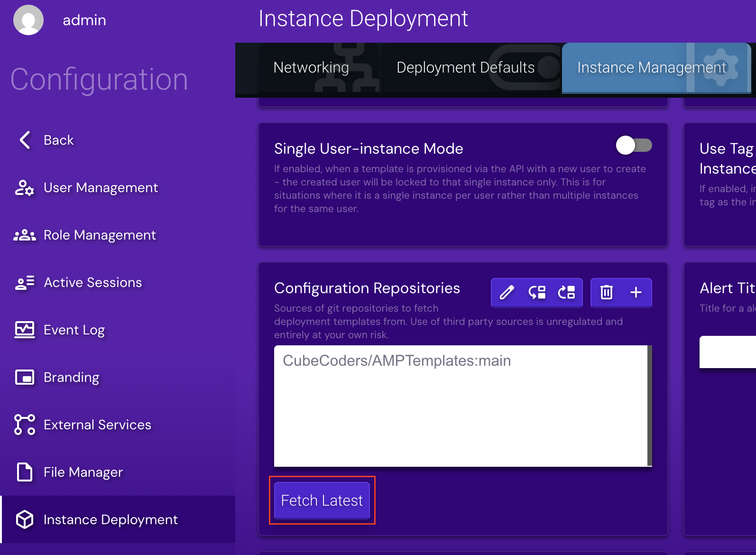The height and width of the screenshot is (555, 756).
Task: Open External Services settings
Action: (97, 425)
